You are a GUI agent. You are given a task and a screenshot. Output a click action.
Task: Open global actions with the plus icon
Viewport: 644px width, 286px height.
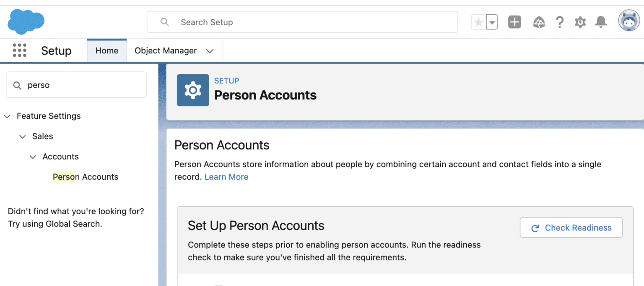point(514,22)
